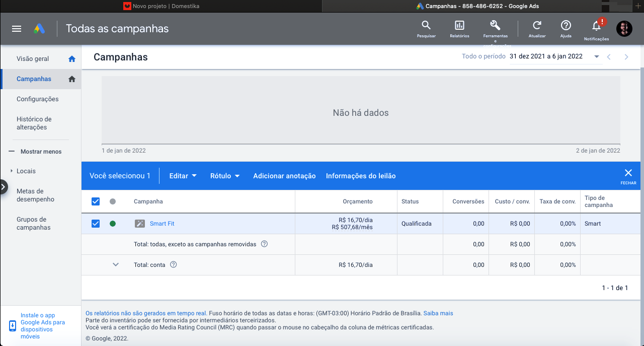Viewport: 644px width, 346px height.
Task: Go to next date period arrow
Action: pyautogui.click(x=626, y=57)
